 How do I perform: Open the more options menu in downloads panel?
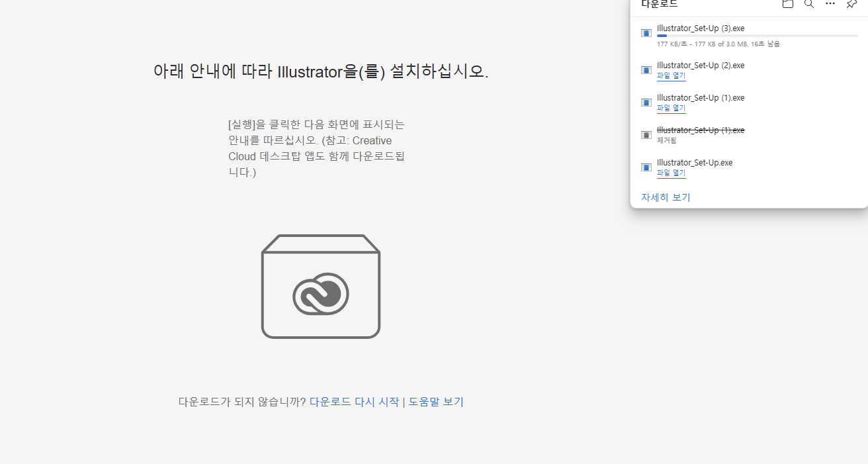pos(830,4)
